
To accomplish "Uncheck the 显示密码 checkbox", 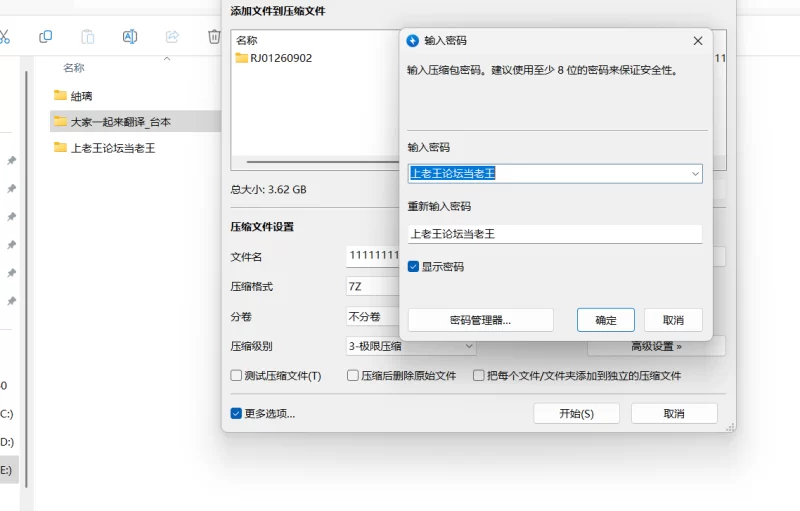I will (x=414, y=267).
